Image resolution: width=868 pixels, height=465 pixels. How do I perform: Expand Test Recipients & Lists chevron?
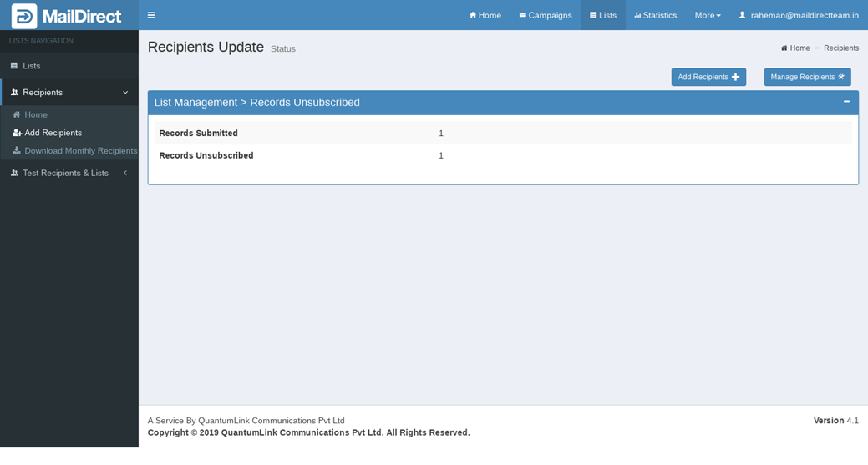tap(125, 173)
